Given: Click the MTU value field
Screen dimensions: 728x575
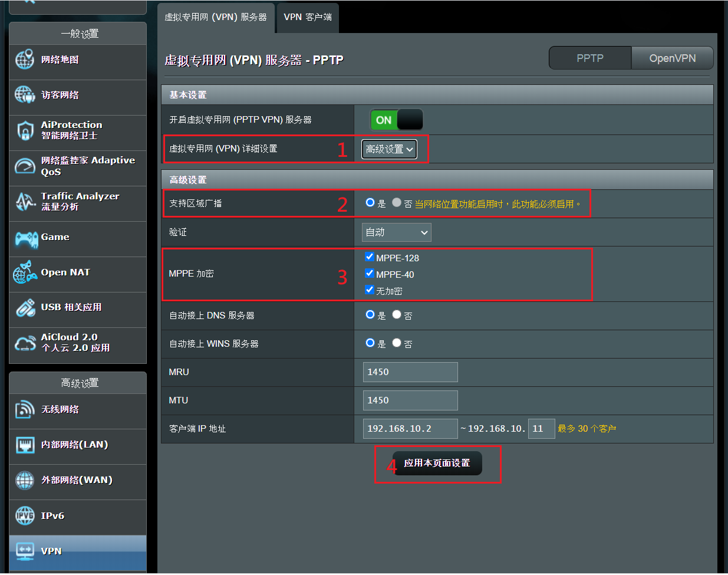Looking at the screenshot, I should tap(410, 400).
